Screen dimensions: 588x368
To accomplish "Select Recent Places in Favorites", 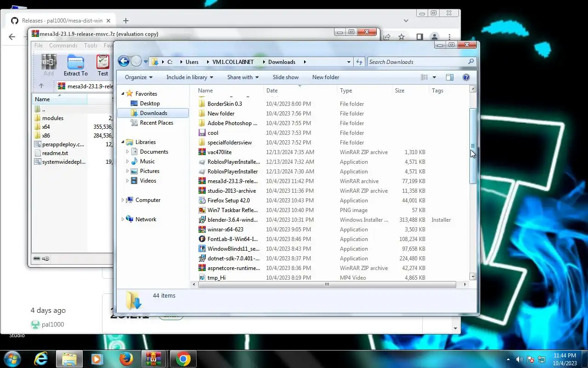I will tap(157, 123).
